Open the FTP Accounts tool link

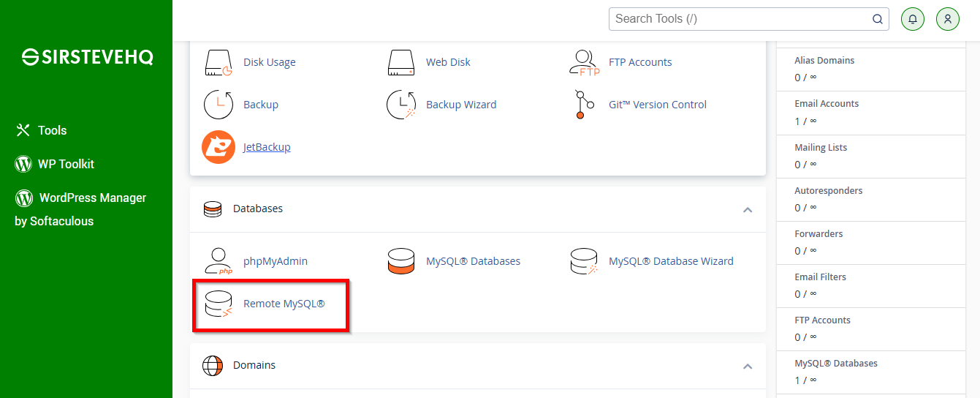(x=640, y=62)
